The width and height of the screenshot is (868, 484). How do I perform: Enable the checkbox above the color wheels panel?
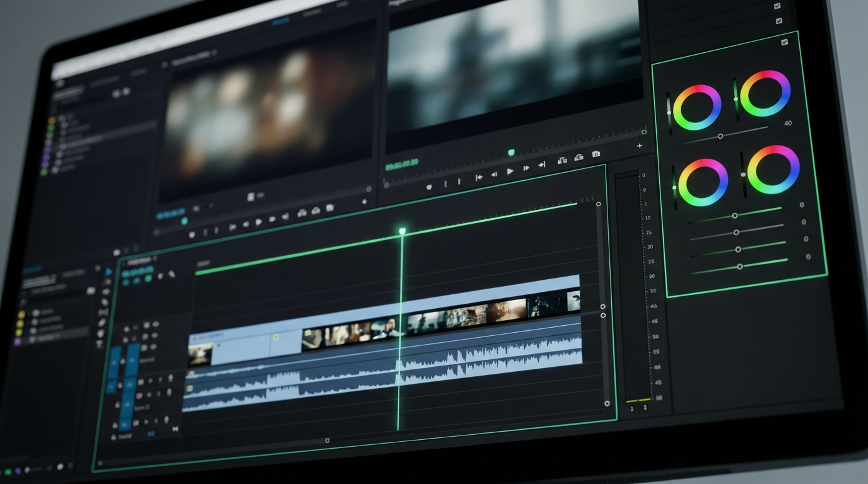[783, 42]
